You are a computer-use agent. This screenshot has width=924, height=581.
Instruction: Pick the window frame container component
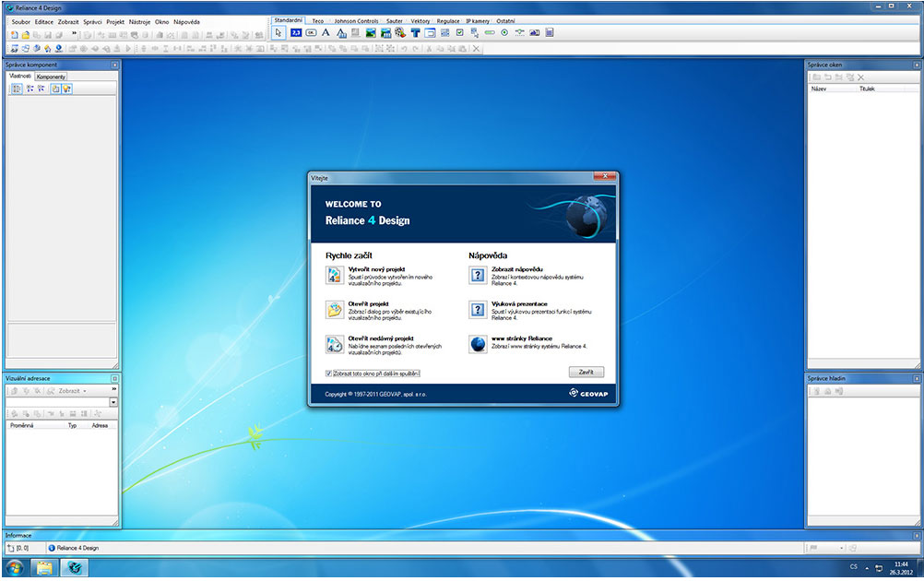(x=430, y=32)
